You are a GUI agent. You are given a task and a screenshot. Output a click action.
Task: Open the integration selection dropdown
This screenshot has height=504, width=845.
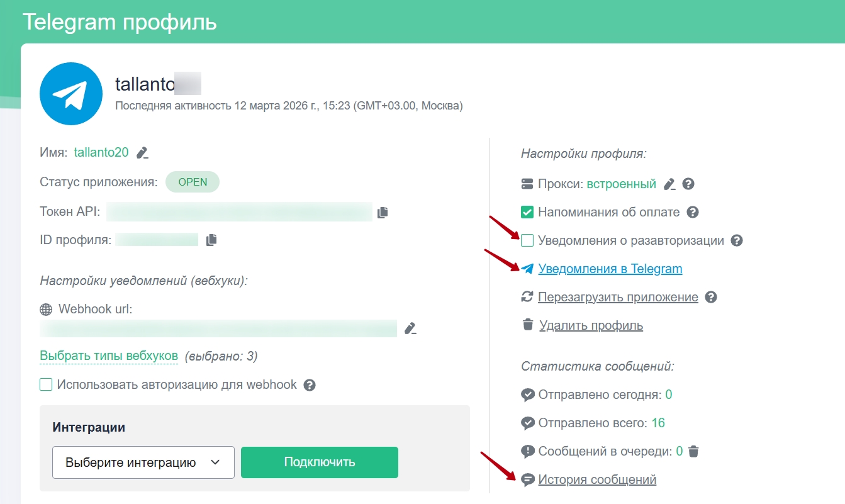coord(143,462)
